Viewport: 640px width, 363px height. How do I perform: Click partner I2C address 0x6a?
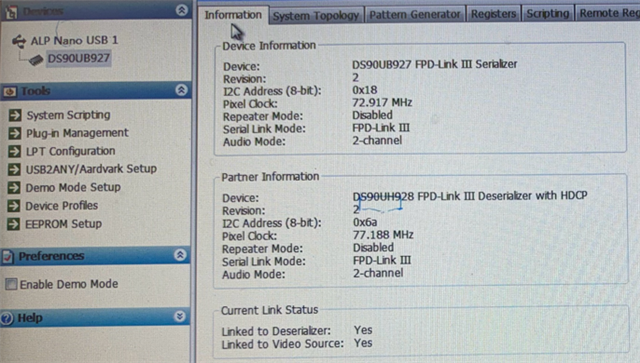pyautogui.click(x=365, y=222)
